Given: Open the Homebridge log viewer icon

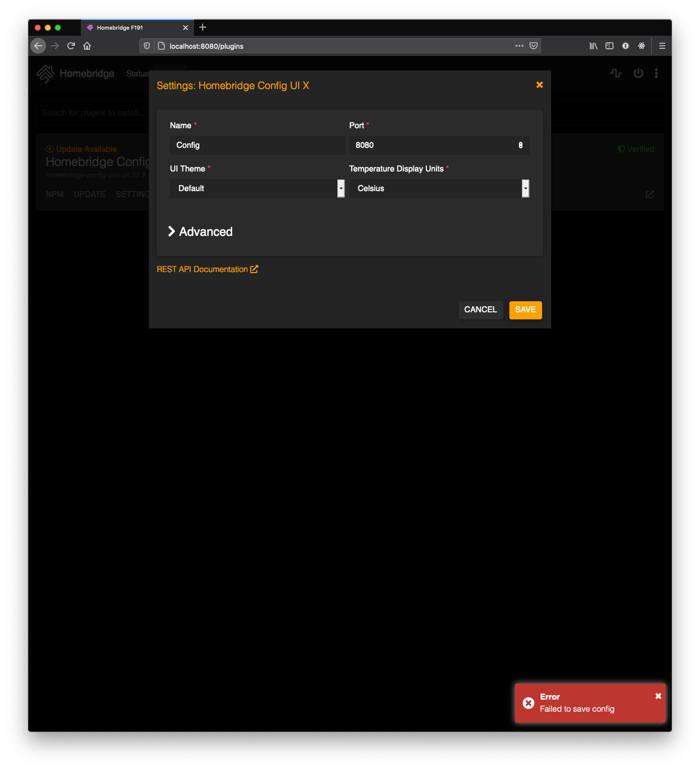Looking at the screenshot, I should click(616, 73).
